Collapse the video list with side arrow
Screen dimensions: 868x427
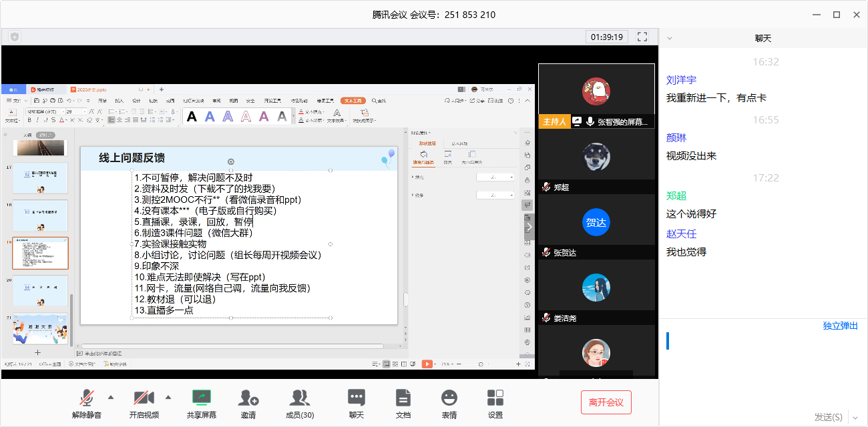point(529,227)
